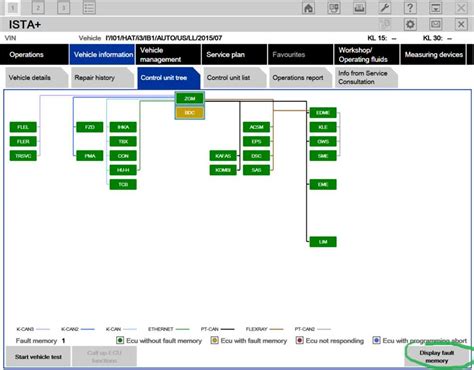Select the EPS control unit
Image resolution: width=474 pixels, height=370 pixels.
click(x=256, y=141)
